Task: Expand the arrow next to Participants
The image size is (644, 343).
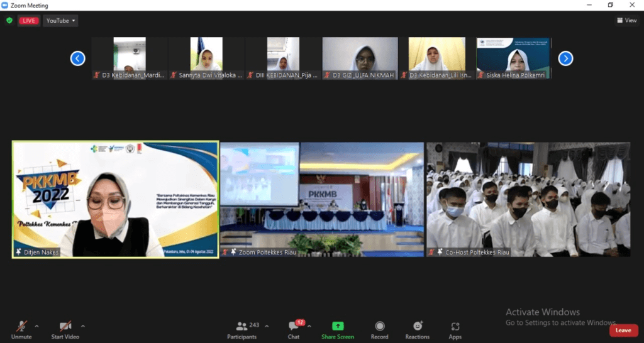Action: [267, 327]
